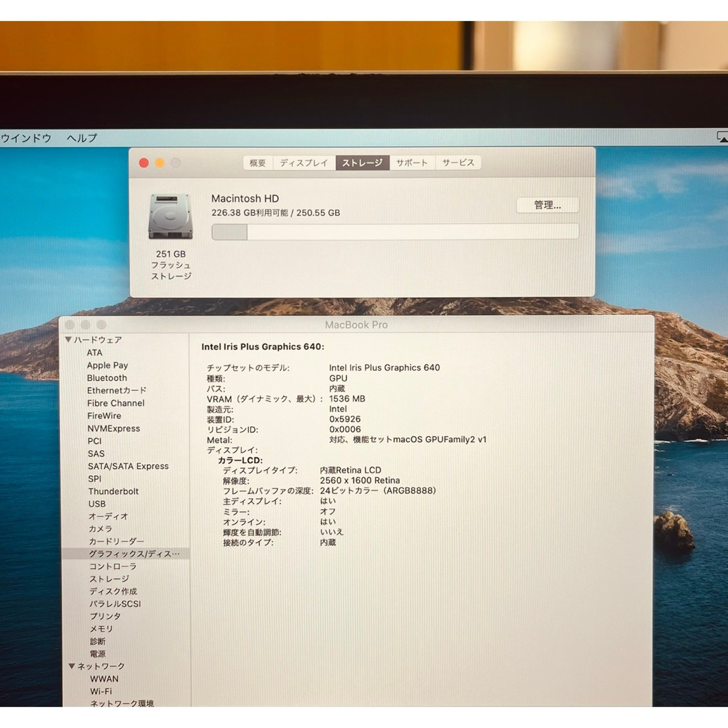Select ストレージ in the hardware sidebar
728x728 pixels.
pos(109,579)
